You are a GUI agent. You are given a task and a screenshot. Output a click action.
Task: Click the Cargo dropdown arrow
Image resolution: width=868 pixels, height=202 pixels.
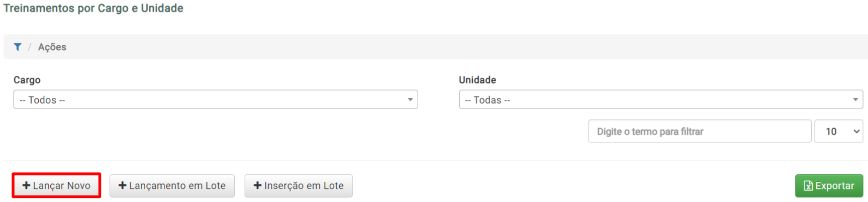point(410,99)
